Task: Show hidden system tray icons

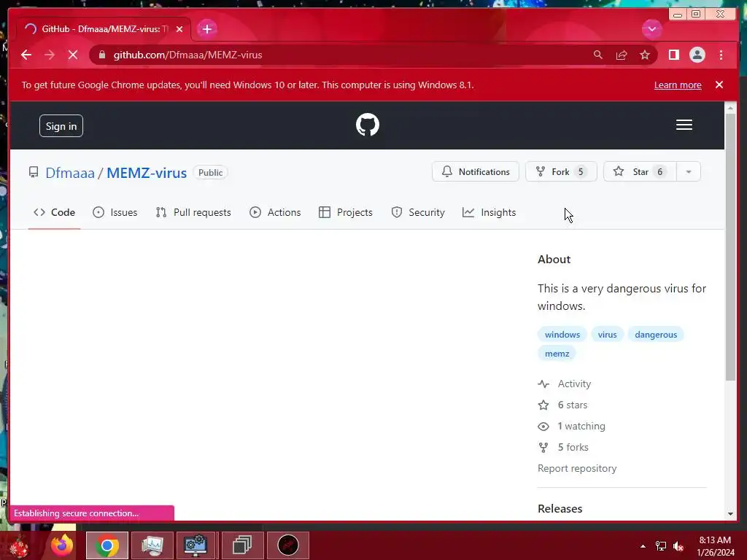Action: 643,546
